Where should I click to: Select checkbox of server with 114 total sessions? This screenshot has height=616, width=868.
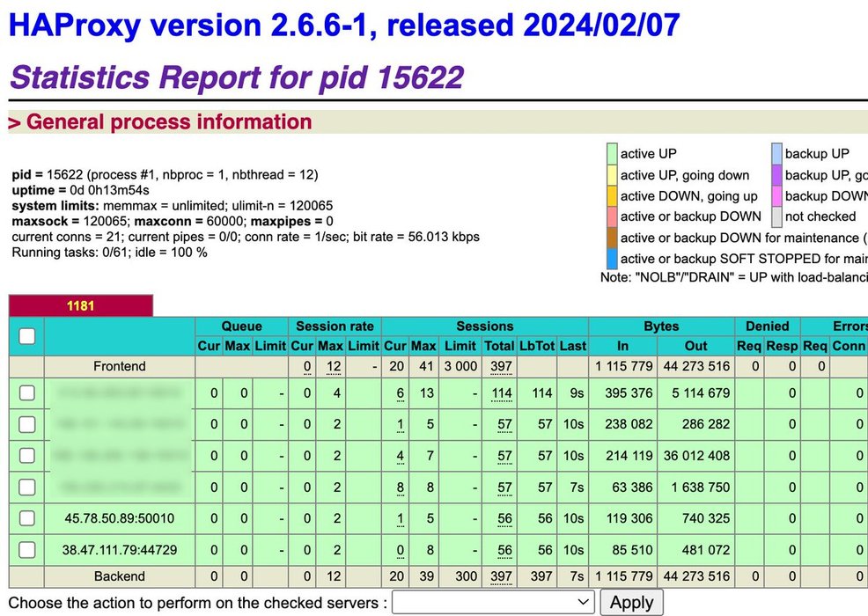[x=27, y=393]
